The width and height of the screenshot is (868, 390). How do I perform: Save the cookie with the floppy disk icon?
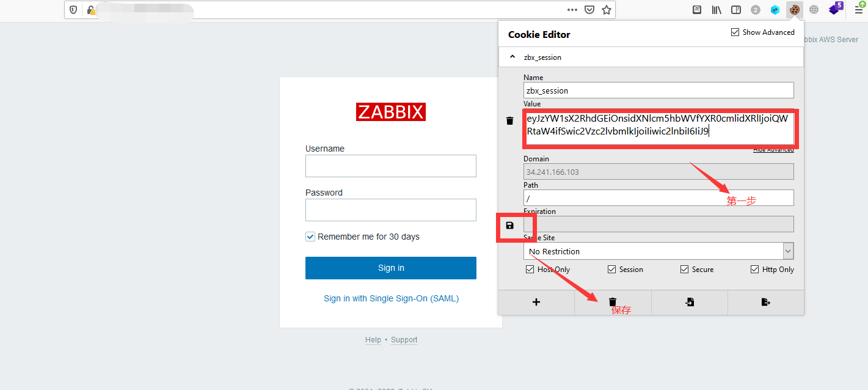tap(510, 226)
